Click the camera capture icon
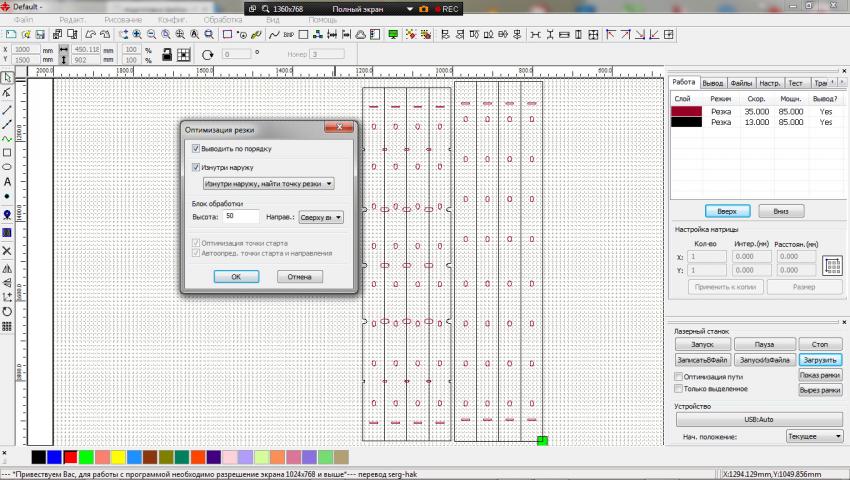This screenshot has height=480, width=850. pos(424,9)
